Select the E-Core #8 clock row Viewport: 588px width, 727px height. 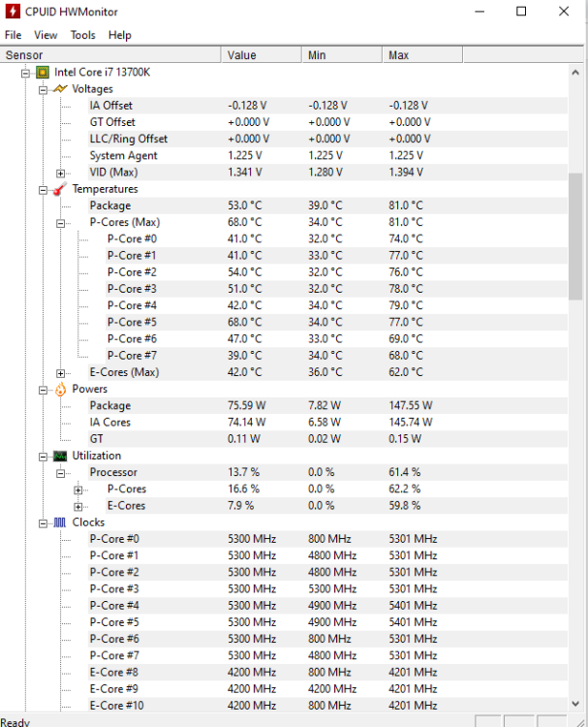pos(327,674)
